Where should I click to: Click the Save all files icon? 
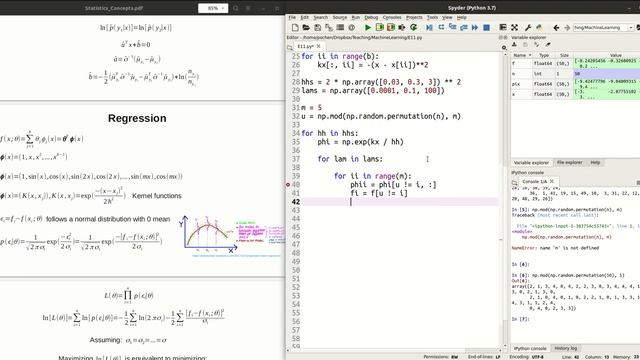(329, 27)
